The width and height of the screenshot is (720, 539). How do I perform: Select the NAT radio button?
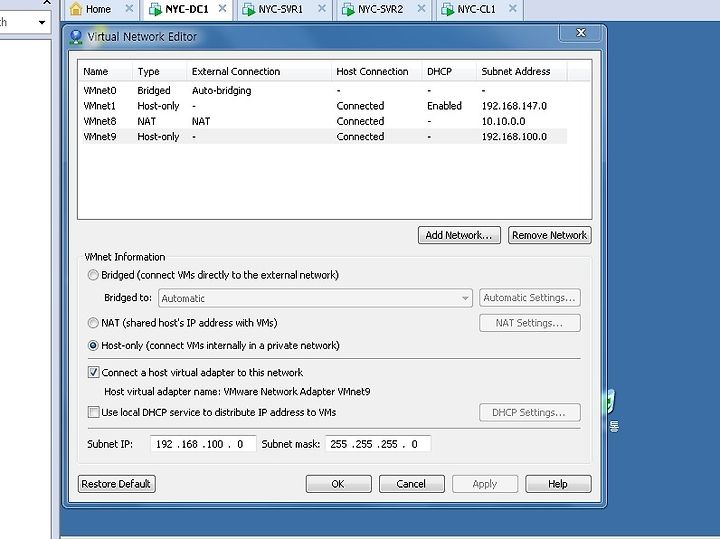coord(93,323)
